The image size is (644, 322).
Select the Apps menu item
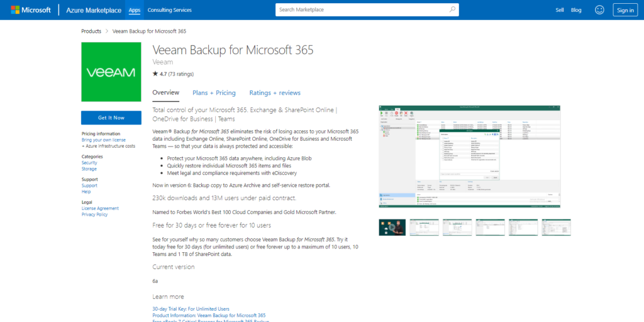coord(135,10)
